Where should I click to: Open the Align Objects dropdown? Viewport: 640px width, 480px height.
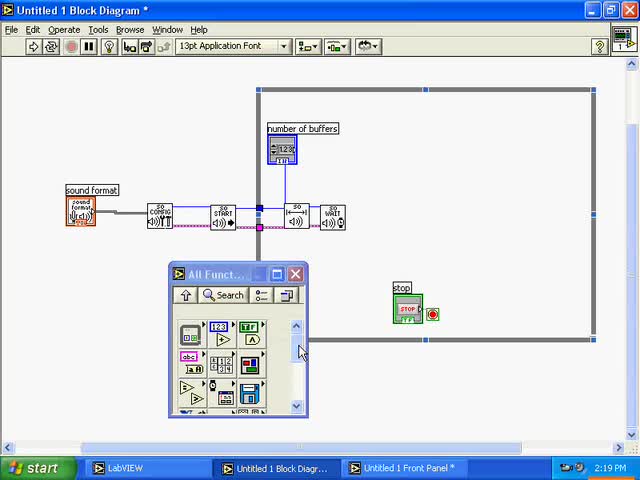point(308,47)
